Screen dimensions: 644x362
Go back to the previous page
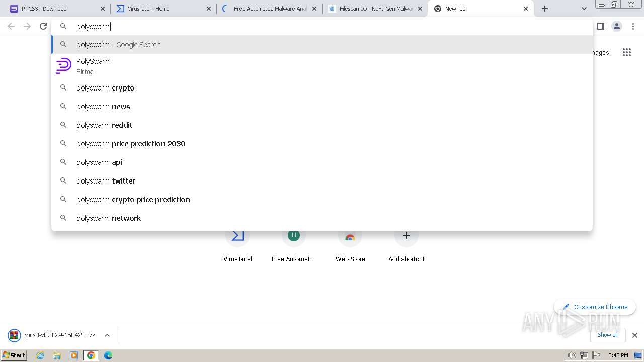[x=11, y=26]
